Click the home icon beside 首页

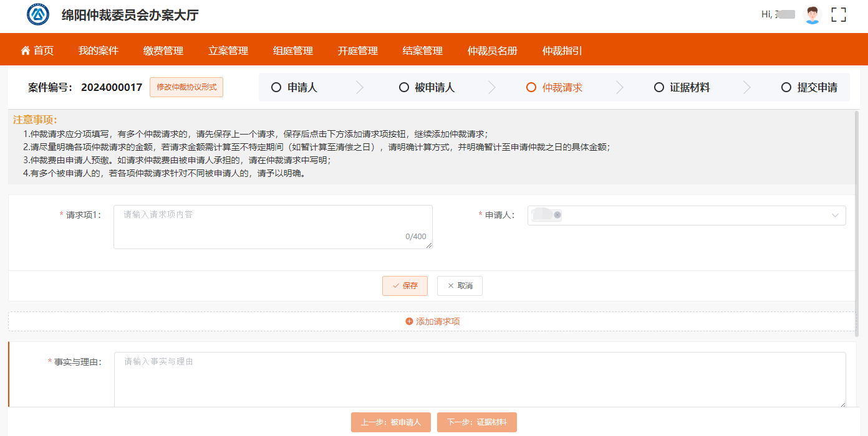[x=25, y=50]
